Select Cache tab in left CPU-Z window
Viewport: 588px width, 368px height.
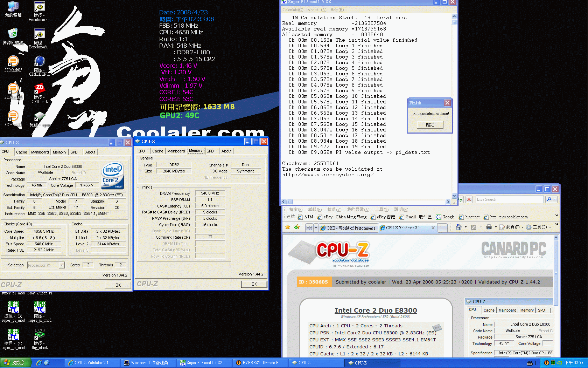coord(21,152)
